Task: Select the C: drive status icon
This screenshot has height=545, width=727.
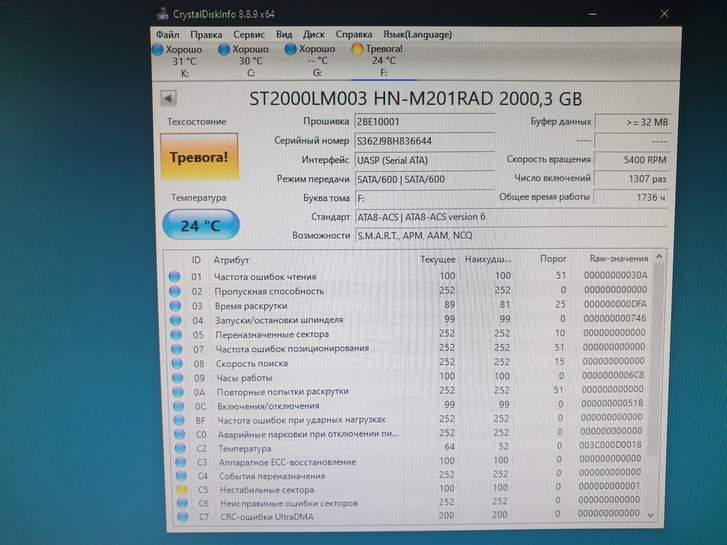Action: pyautogui.click(x=225, y=49)
